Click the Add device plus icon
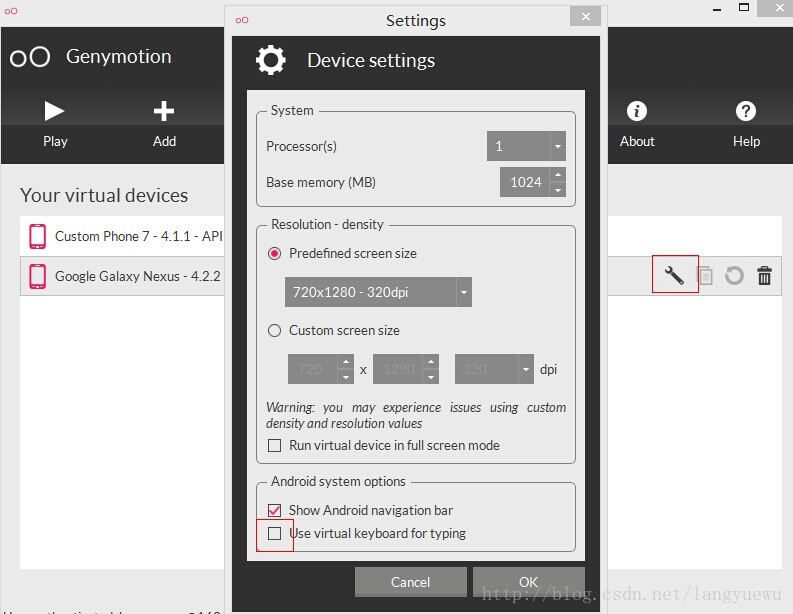Image resolution: width=793 pixels, height=614 pixels. pyautogui.click(x=164, y=111)
